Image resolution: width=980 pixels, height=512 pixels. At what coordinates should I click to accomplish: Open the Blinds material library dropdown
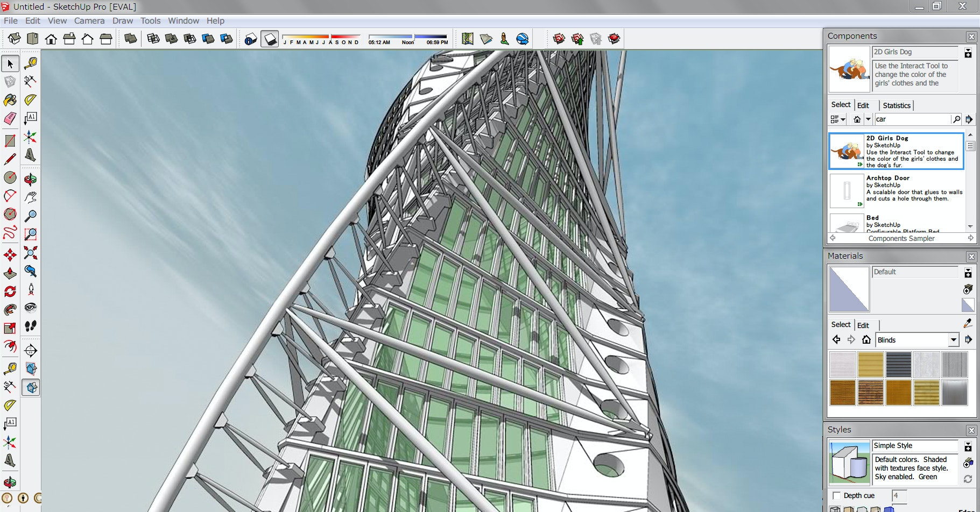953,340
